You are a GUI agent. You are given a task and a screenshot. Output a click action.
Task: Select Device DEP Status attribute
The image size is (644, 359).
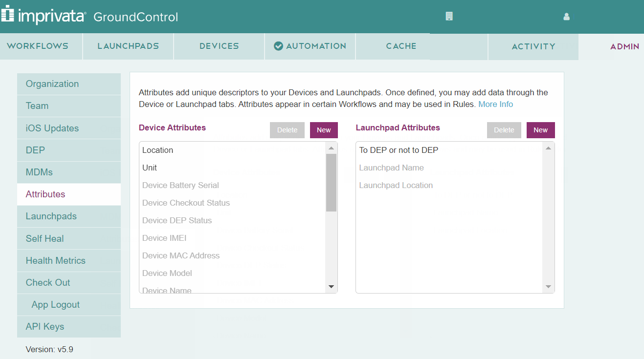(x=233, y=221)
